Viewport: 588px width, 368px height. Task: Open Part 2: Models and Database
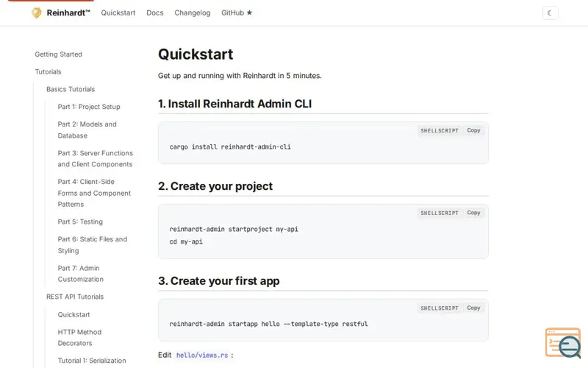[x=87, y=130]
